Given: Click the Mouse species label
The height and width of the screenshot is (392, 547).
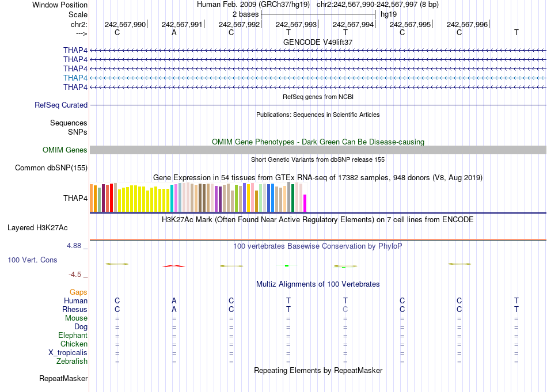Looking at the screenshot, I should coord(76,318).
